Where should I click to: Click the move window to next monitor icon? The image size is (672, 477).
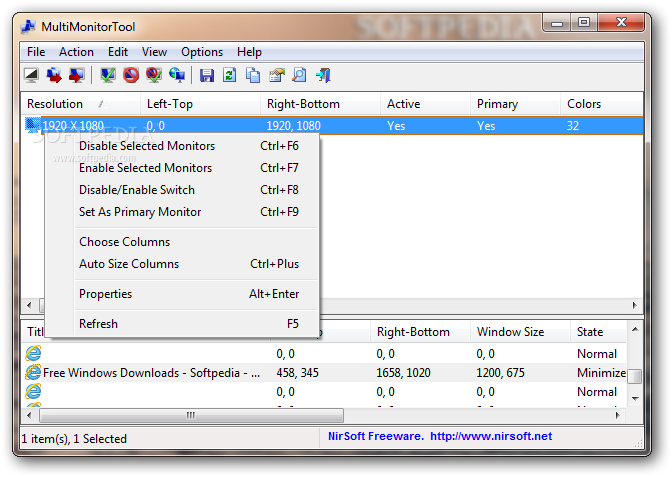(54, 75)
